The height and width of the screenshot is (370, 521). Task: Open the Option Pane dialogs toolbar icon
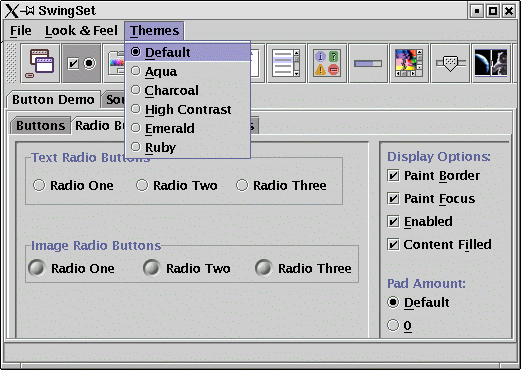[x=327, y=63]
